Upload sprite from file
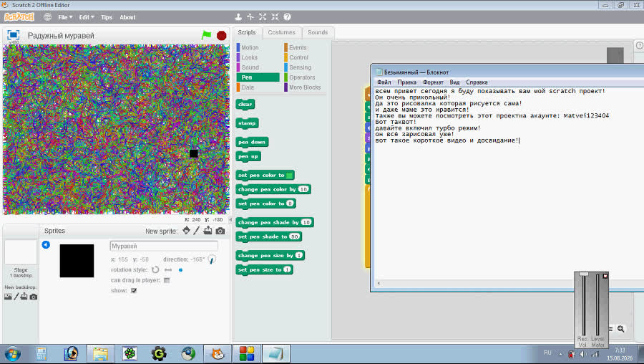 [208, 230]
